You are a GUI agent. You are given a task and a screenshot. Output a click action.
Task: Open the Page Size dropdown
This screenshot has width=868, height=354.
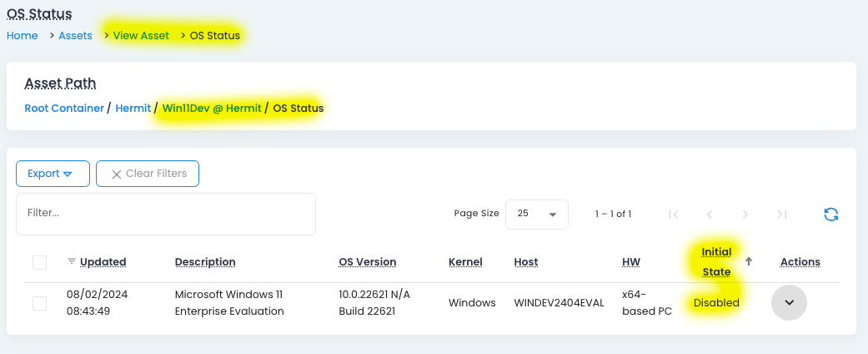537,214
